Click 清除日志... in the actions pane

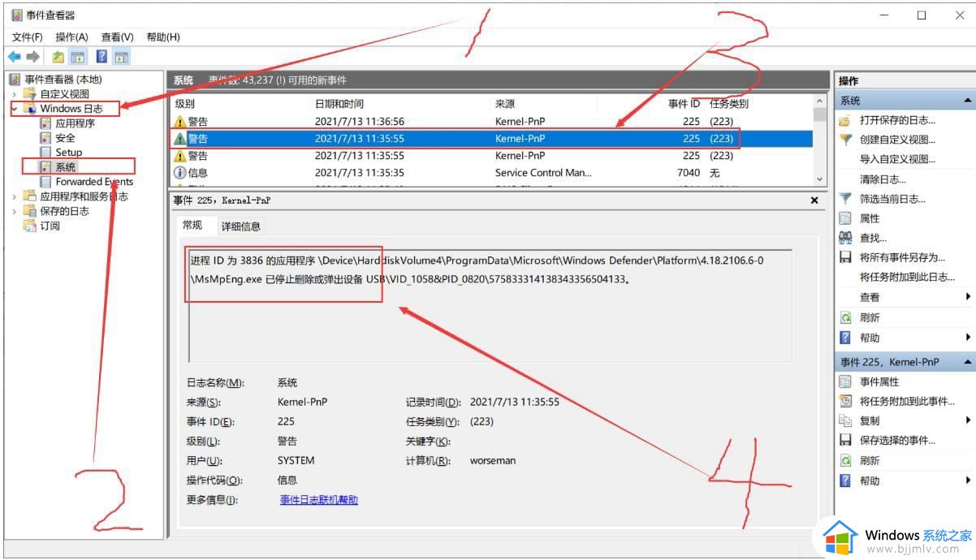tap(883, 179)
